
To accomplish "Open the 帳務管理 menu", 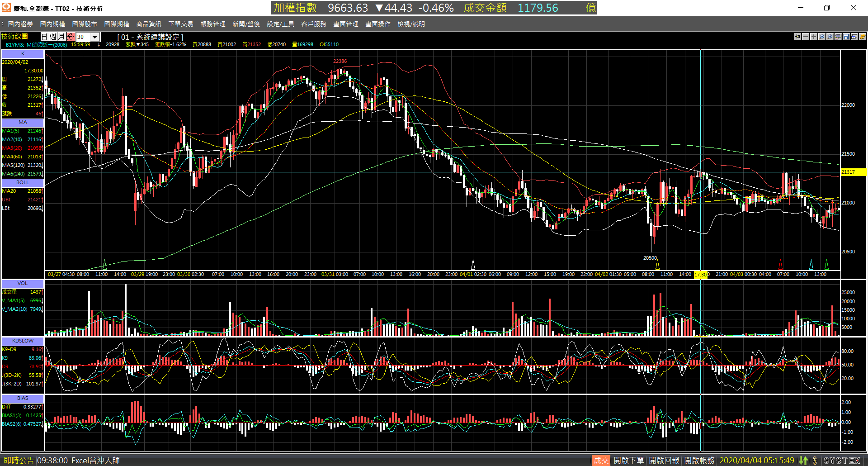I will 213,24.
